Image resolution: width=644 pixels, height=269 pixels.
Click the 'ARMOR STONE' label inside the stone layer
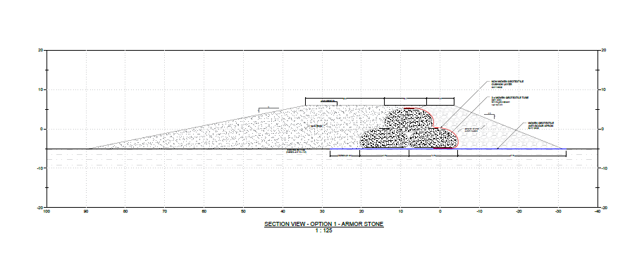[x=472, y=130]
